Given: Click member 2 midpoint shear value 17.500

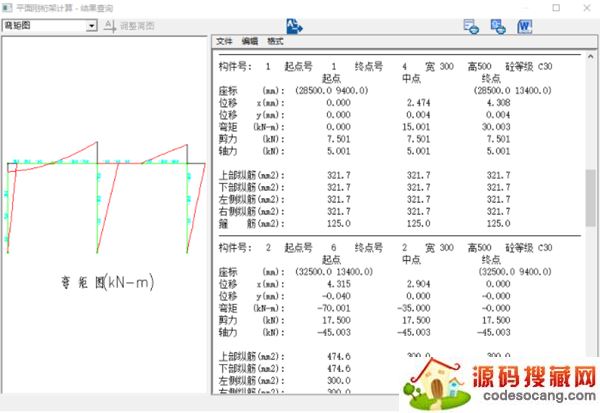Looking at the screenshot, I should coord(416,320).
